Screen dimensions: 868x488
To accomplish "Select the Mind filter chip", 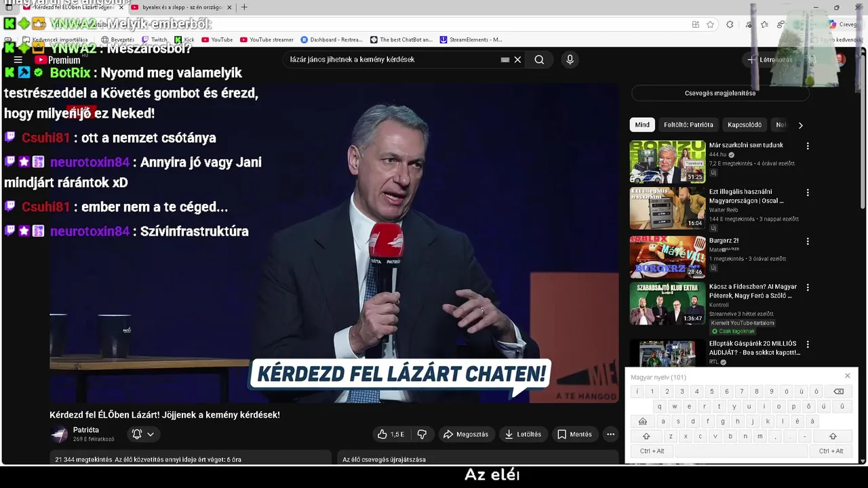I will pos(642,125).
